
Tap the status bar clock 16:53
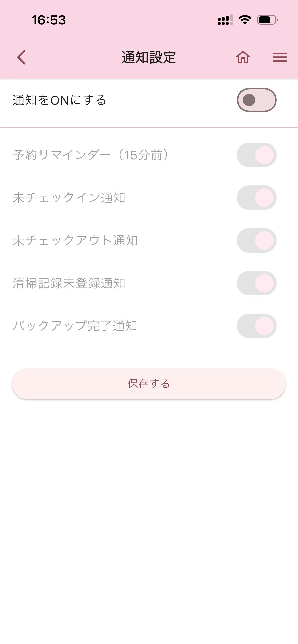click(x=49, y=20)
